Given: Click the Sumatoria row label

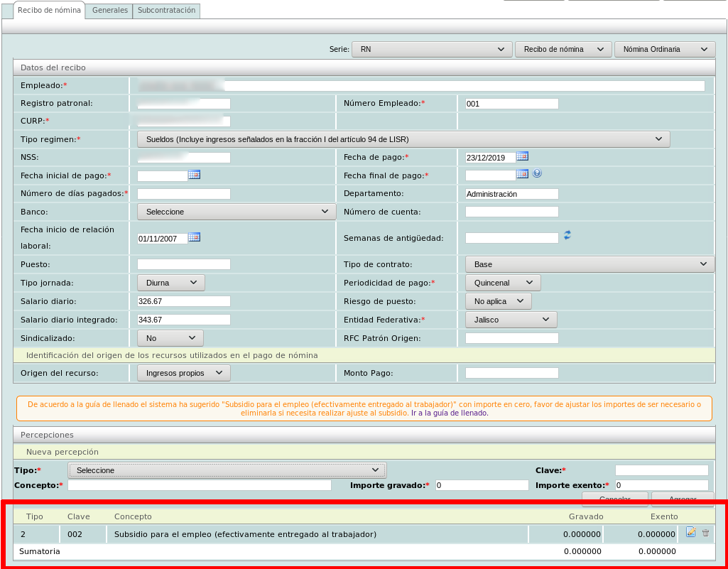Looking at the screenshot, I should [x=40, y=552].
